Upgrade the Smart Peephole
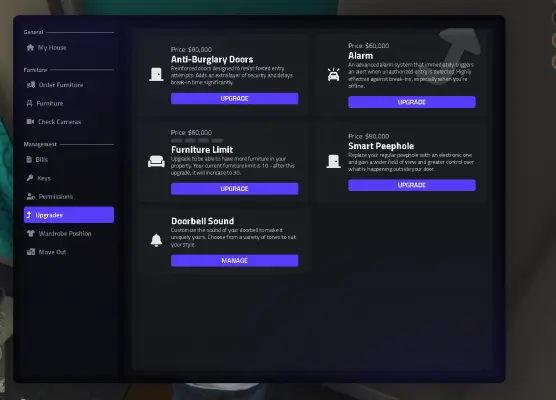This screenshot has width=556, height=400. (412, 185)
